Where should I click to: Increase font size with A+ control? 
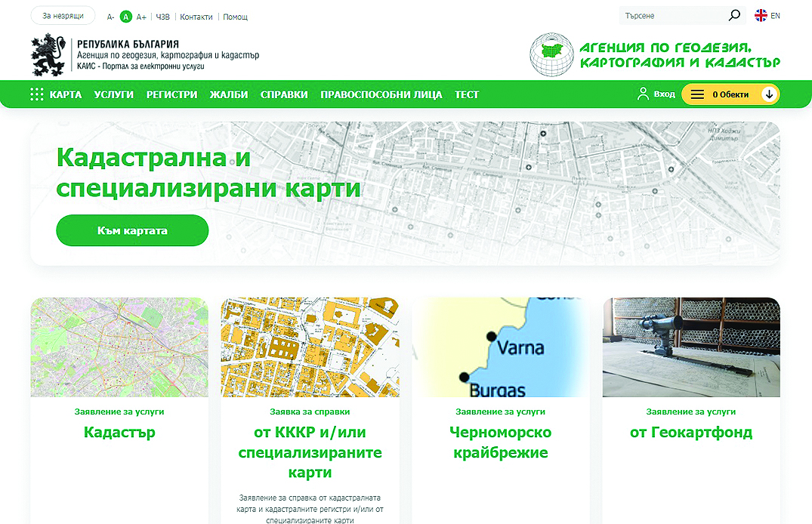click(x=141, y=17)
